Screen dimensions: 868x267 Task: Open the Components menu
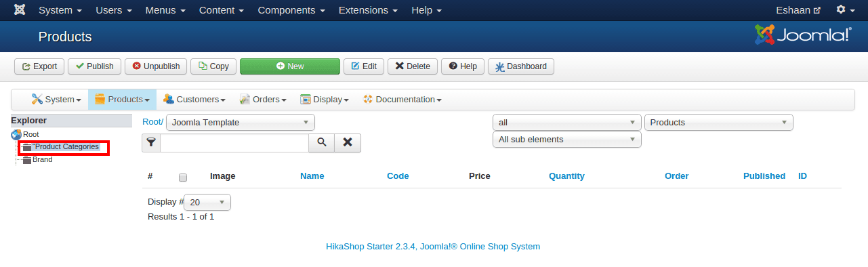tap(291, 10)
